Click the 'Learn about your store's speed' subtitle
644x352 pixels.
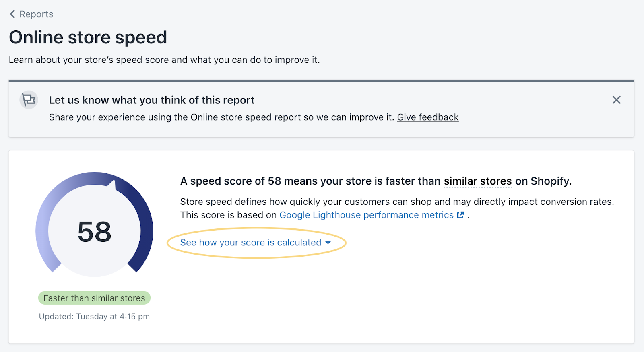164,60
